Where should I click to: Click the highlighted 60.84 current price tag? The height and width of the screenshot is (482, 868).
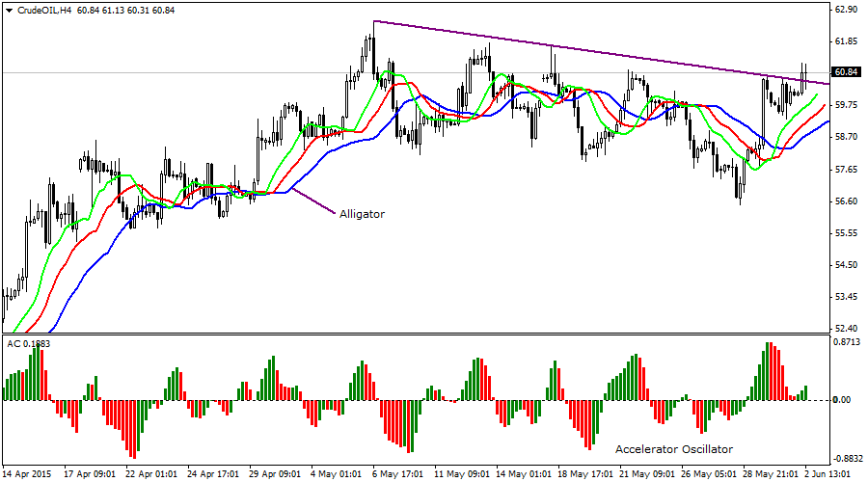click(x=846, y=72)
